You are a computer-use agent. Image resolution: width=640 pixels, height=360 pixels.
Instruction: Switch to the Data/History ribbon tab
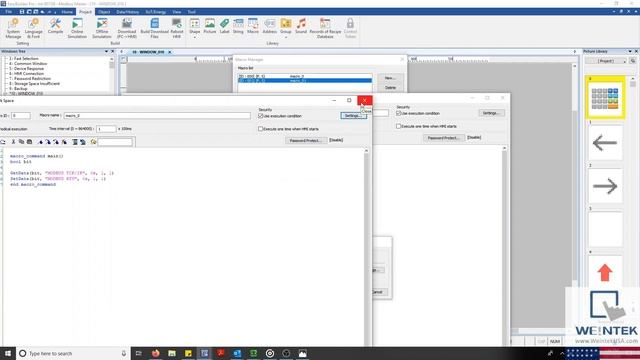pos(127,12)
